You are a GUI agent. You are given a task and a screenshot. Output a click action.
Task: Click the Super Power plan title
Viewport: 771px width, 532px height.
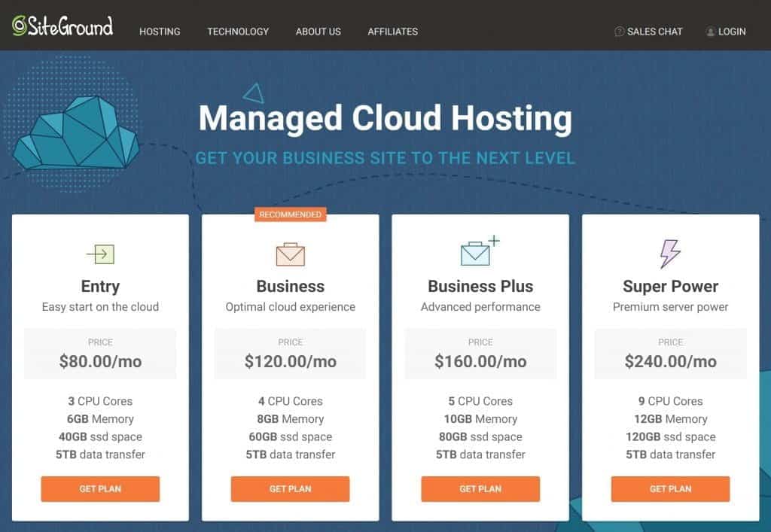pos(670,286)
